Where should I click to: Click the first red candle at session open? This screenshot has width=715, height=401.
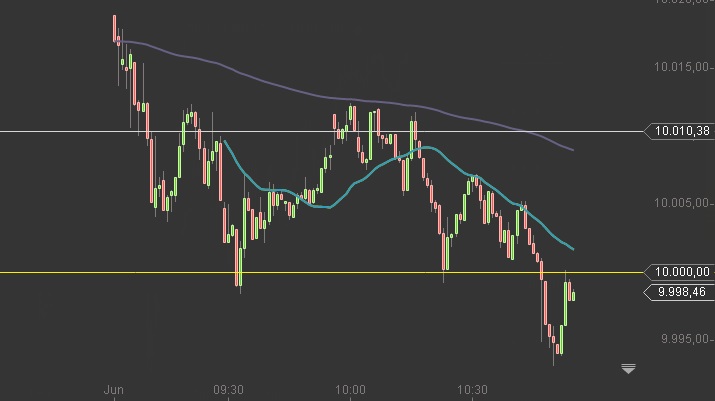pyautogui.click(x=114, y=28)
